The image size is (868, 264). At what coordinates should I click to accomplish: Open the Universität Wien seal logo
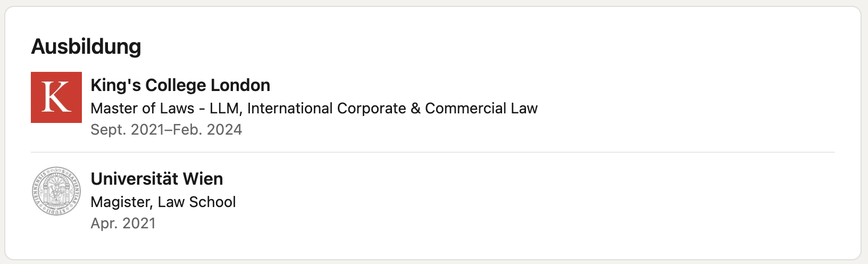pyautogui.click(x=56, y=191)
